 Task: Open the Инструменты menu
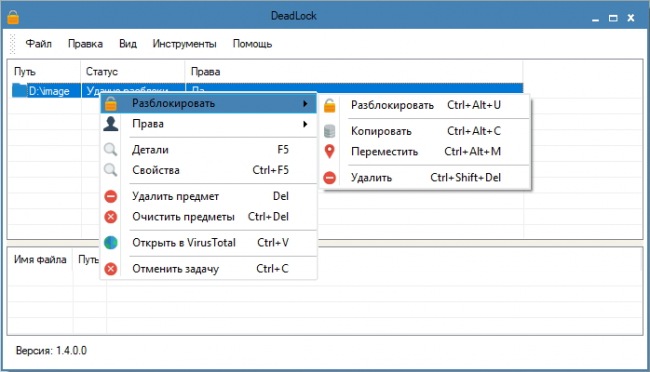[x=184, y=44]
